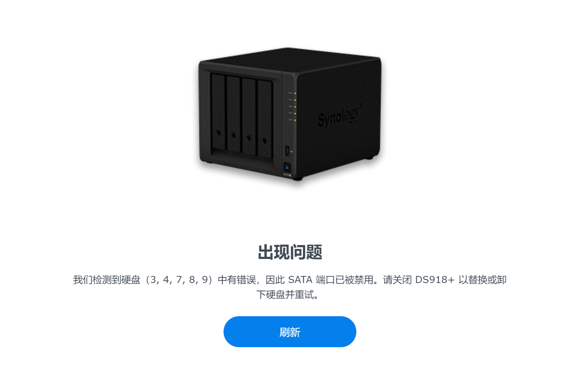Click the bottom disk LED indicator
Screen dimensions: 588x390
[x=295, y=120]
